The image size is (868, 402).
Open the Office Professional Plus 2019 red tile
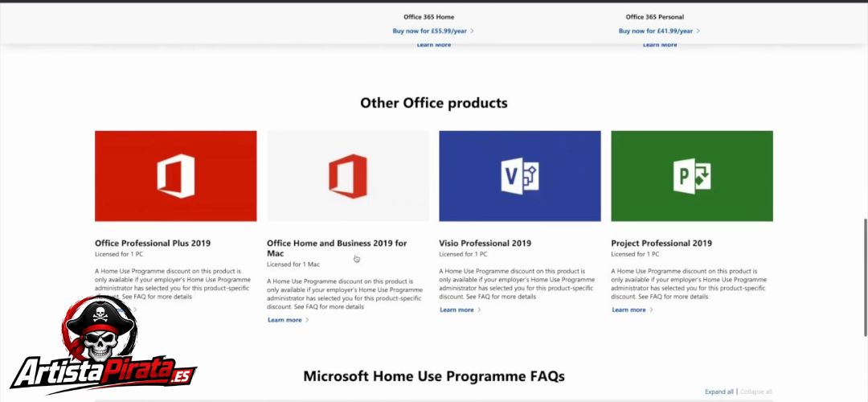click(175, 176)
